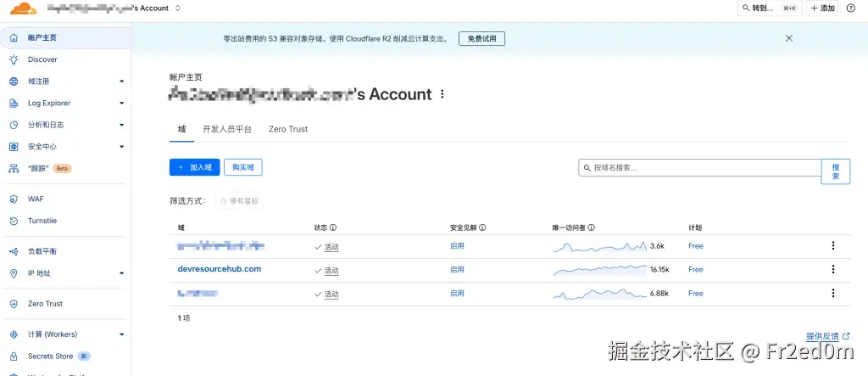Click the 购买域 button
This screenshot has width=868, height=376.
(x=243, y=167)
